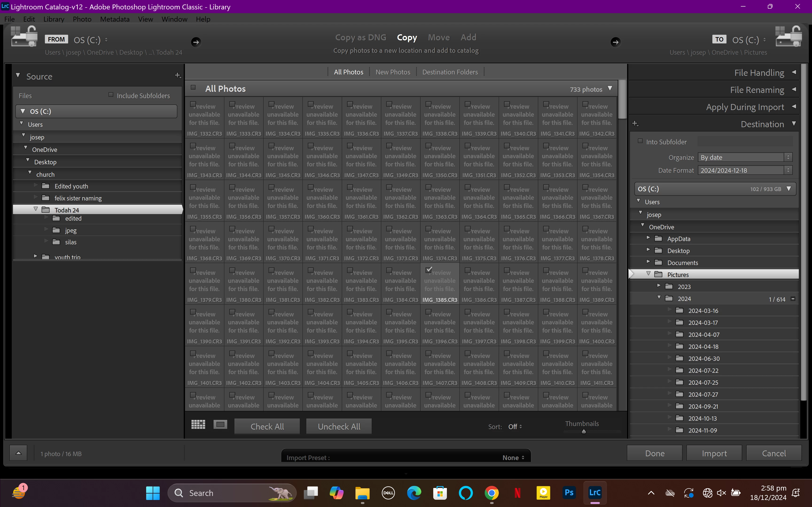Image resolution: width=812 pixels, height=507 pixels.
Task: Enable Into Subfolder checkbox
Action: click(x=640, y=141)
